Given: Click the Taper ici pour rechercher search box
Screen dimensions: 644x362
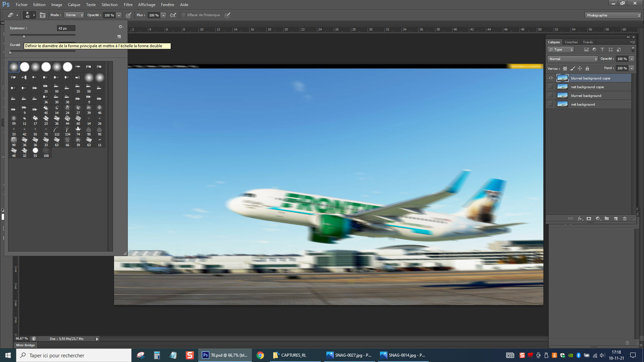Looking at the screenshot, I should [74, 355].
